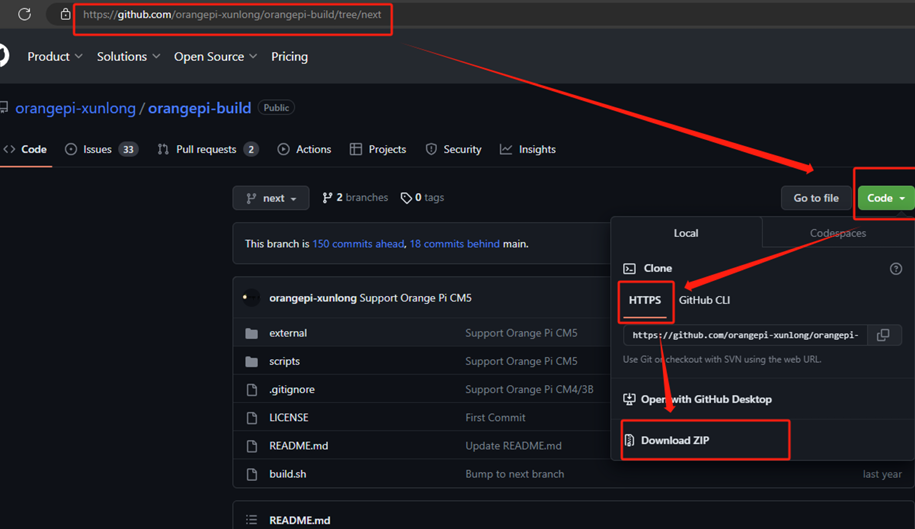This screenshot has width=915, height=529.
Task: Select the Local tab in Code popup
Action: [686, 233]
